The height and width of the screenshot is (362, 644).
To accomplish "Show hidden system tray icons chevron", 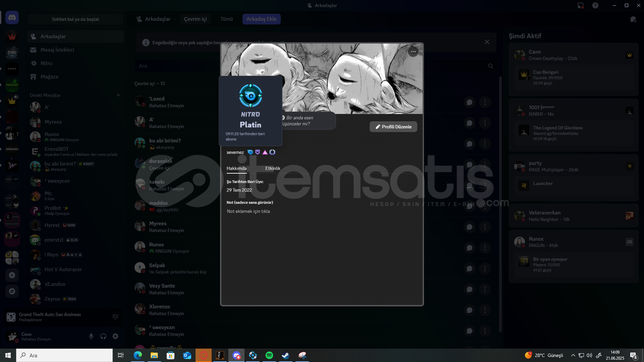I will coord(573,355).
